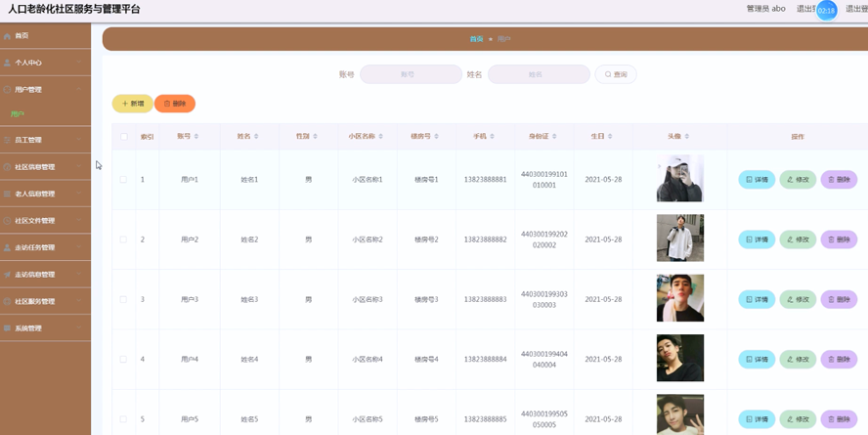Click the 走访信息管理 paper-plane icon
Screen dimensions: 868x435
7,275
